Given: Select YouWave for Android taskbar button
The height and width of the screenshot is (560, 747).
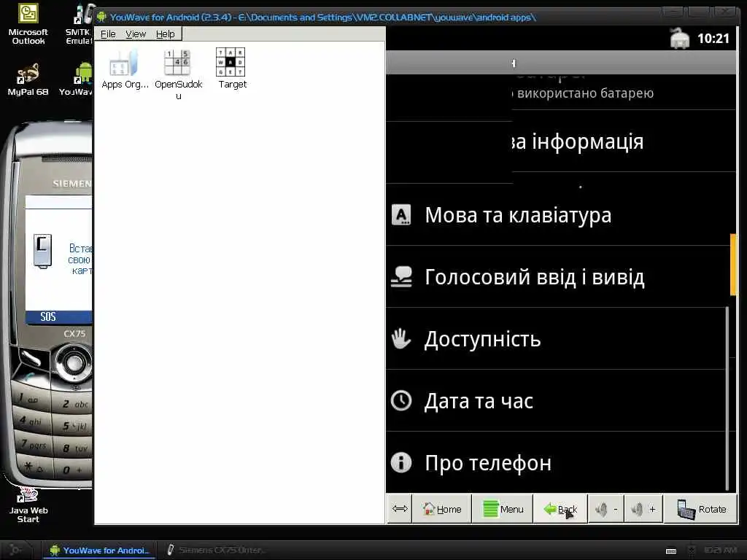Looking at the screenshot, I should [99, 550].
